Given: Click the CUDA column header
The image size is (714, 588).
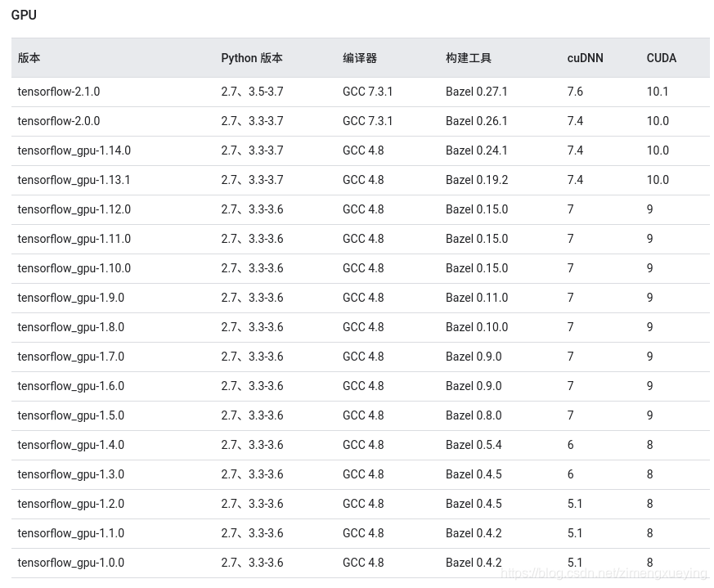Looking at the screenshot, I should point(661,58).
